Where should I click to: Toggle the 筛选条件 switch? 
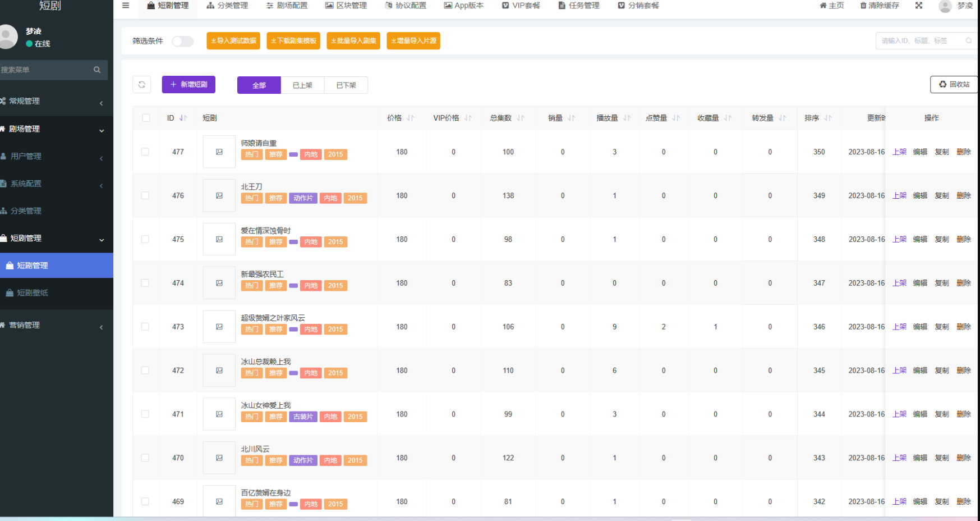tap(182, 41)
